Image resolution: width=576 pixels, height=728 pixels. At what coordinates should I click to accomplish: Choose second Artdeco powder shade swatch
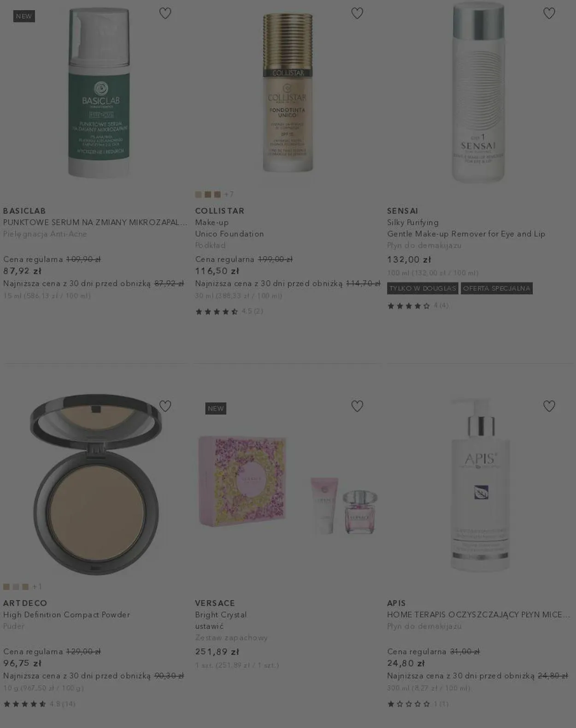pyautogui.click(x=16, y=587)
